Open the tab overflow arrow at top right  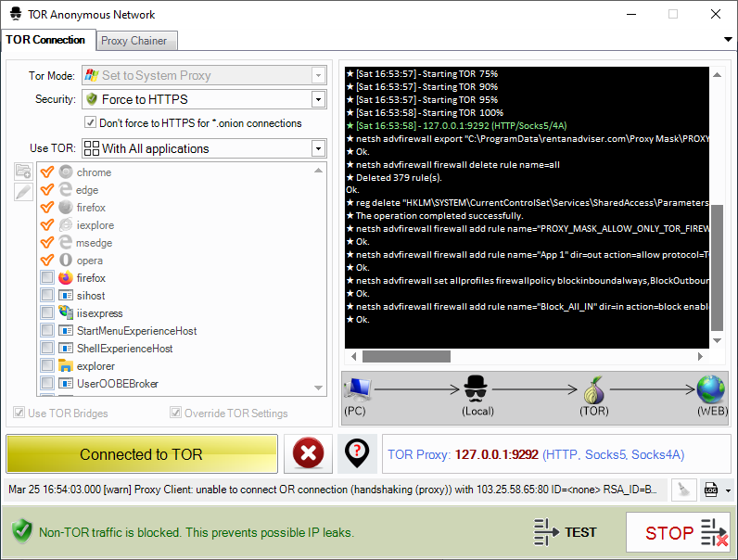pos(728,40)
